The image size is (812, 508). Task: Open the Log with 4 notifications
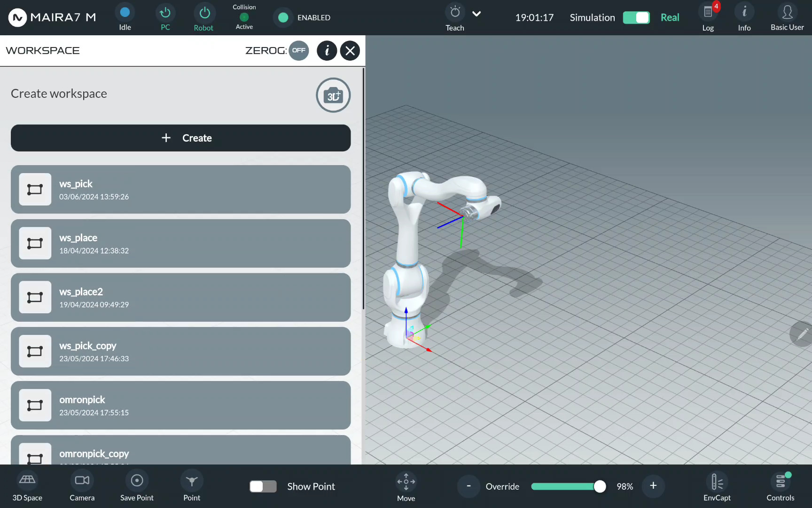pyautogui.click(x=708, y=17)
